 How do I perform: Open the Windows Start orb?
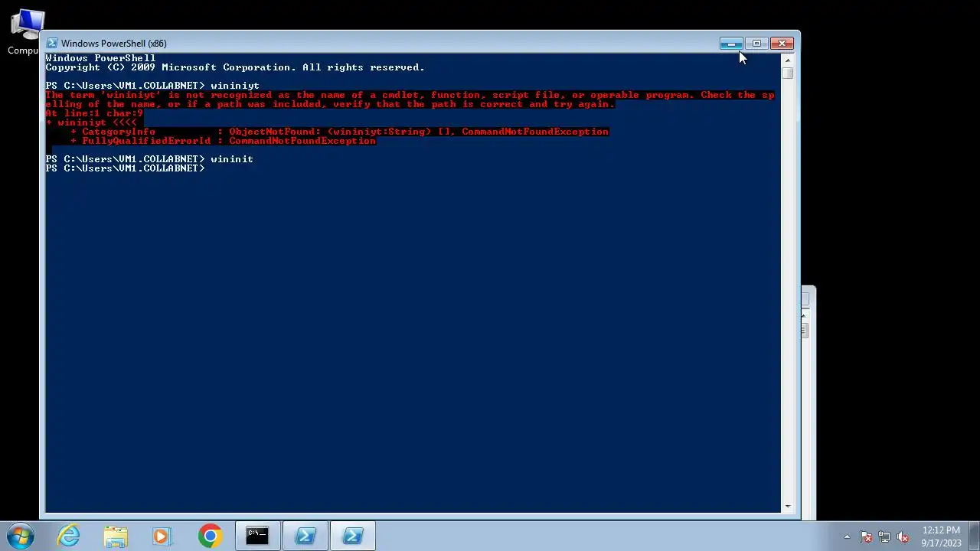tap(21, 536)
